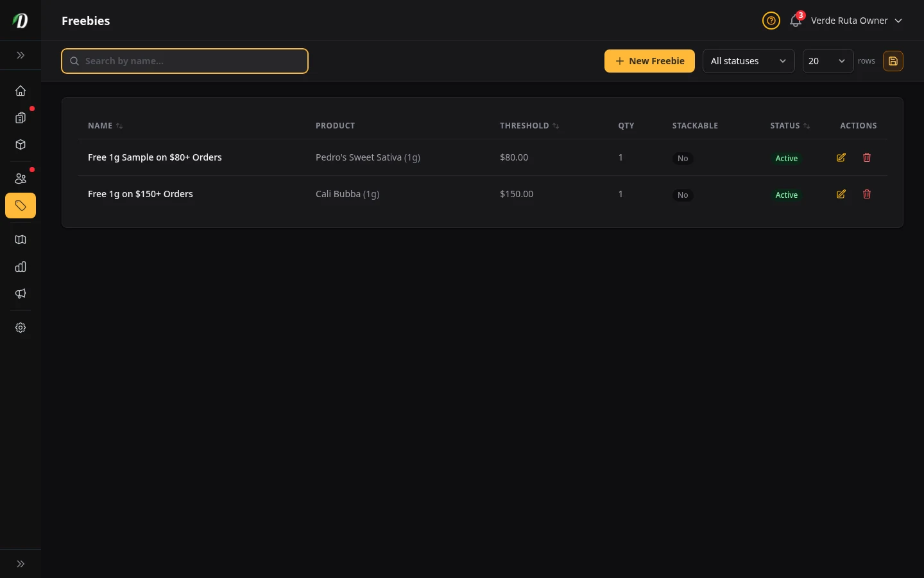This screenshot has height=578, width=924.
Task: Save the table view with the floppy disk icon
Action: [893, 61]
